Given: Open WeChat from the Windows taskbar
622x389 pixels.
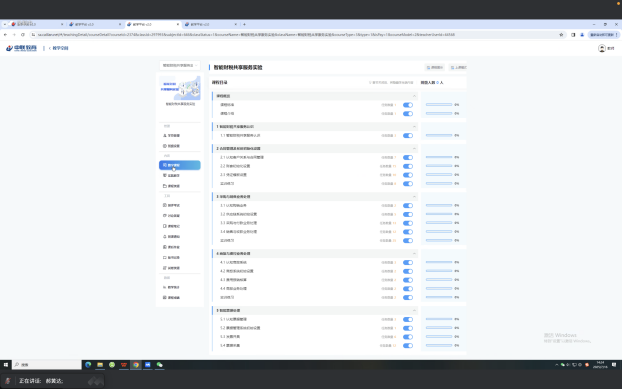Looking at the screenshot, I should [x=159, y=365].
